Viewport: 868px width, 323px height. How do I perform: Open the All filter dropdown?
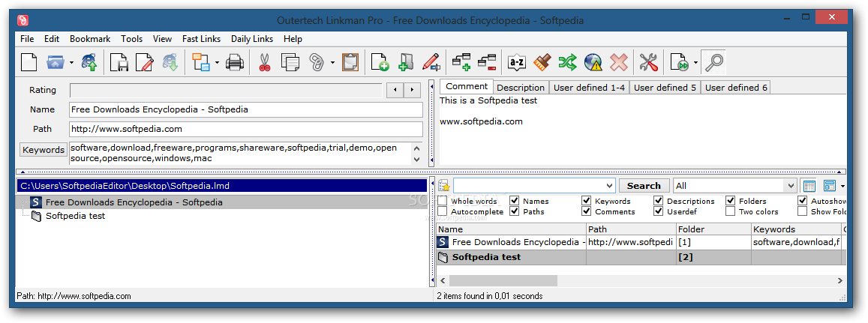point(791,186)
